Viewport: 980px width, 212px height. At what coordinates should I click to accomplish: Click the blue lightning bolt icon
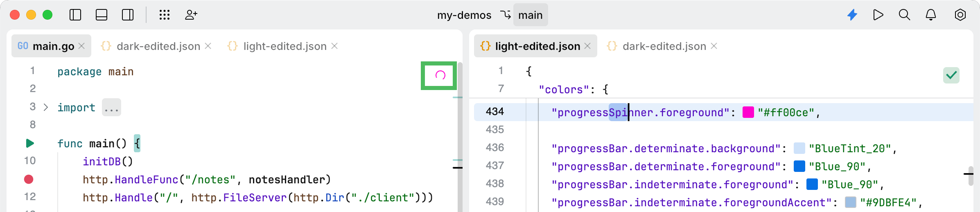click(x=852, y=15)
